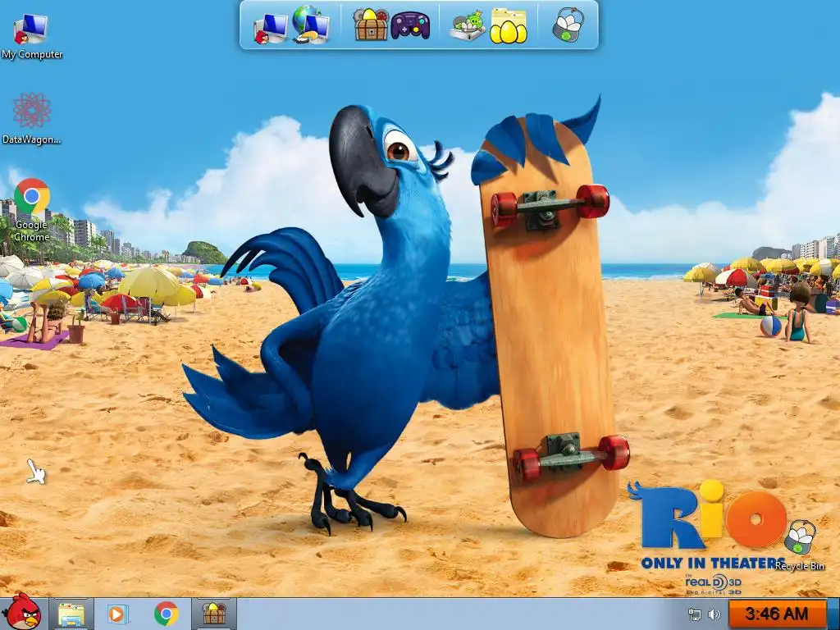The height and width of the screenshot is (630, 840).
Task: Open File Explorer from the taskbar
Action: (71, 614)
